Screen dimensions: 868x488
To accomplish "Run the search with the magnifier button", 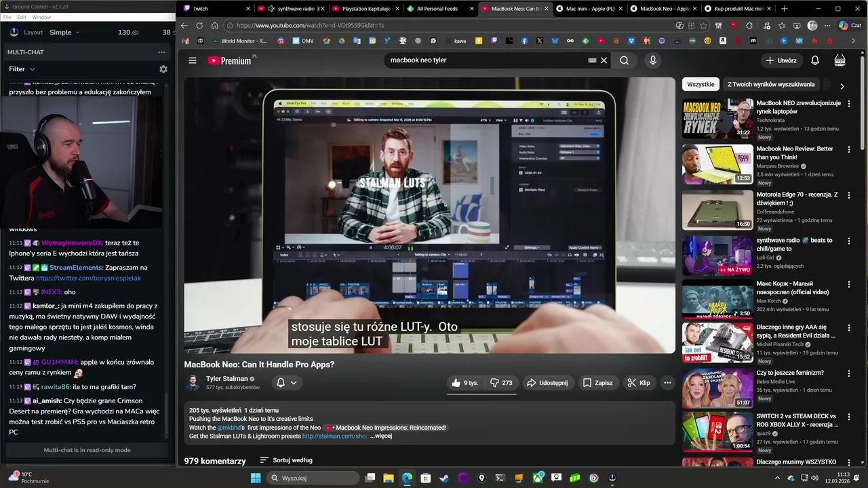I will [x=624, y=60].
